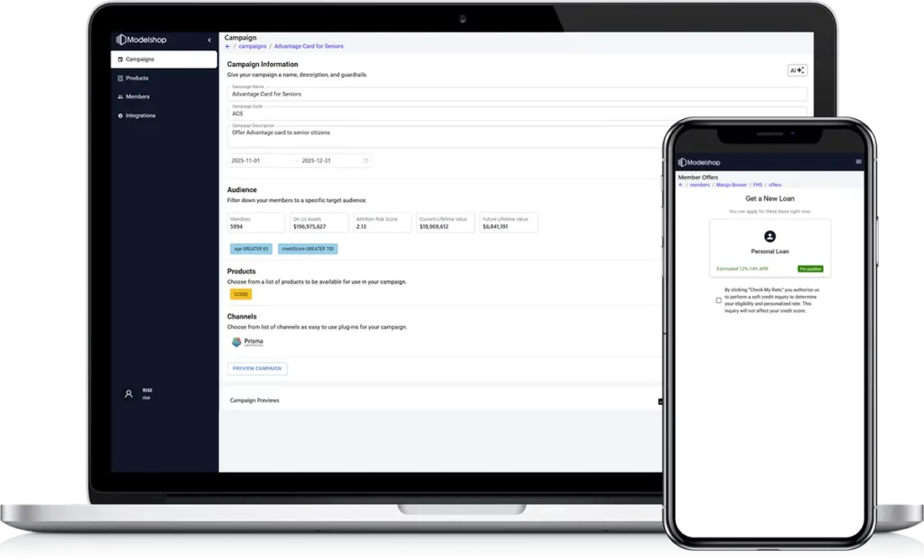924x560 pixels.
Task: Click into the Campaign Name input field
Action: (x=516, y=94)
